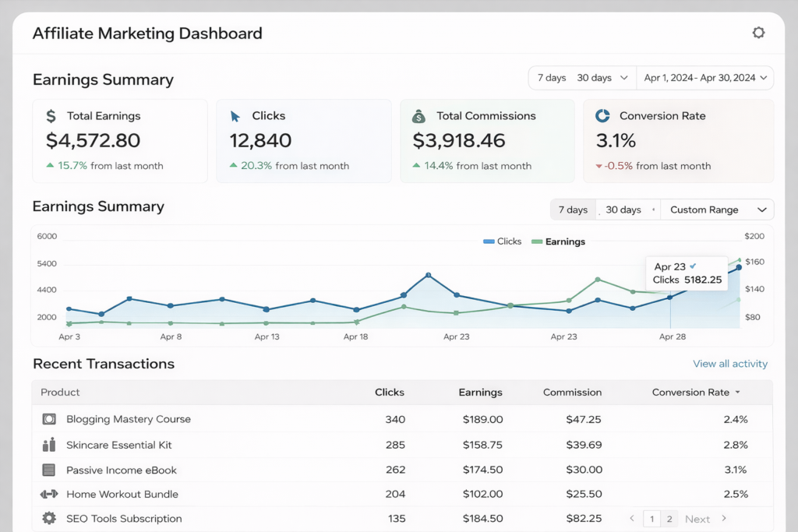The width and height of the screenshot is (798, 532).
Task: Open View all activity
Action: tap(730, 364)
